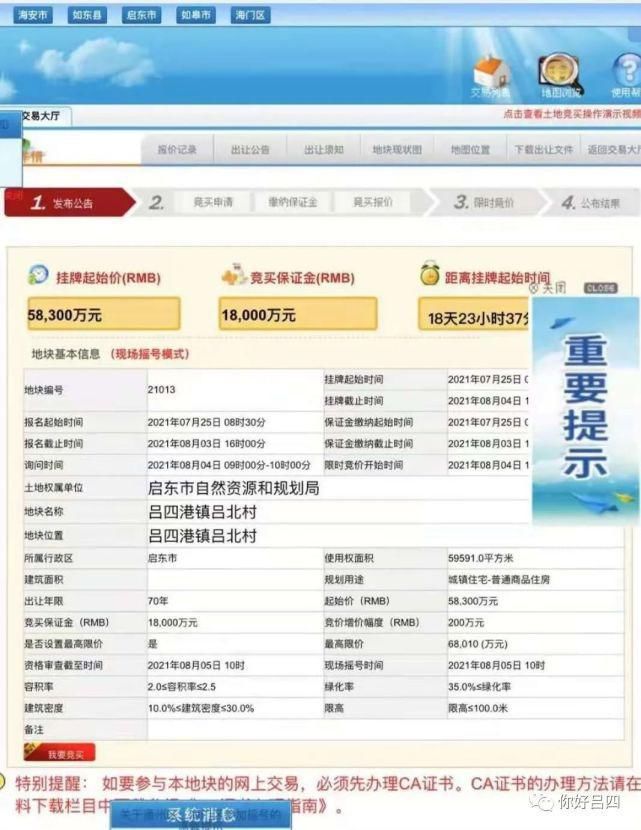Open the 地图浏览 magnifier icon

pyautogui.click(x=560, y=76)
